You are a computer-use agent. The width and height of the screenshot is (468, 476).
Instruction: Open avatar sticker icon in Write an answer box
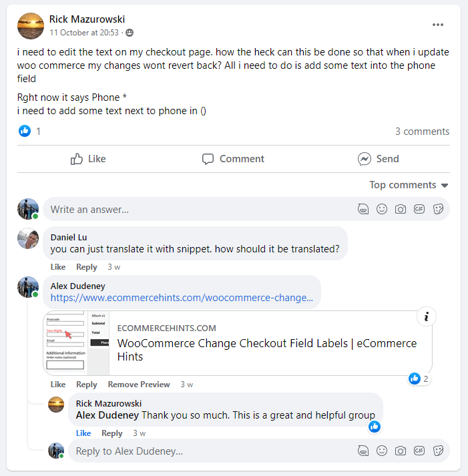pos(363,209)
